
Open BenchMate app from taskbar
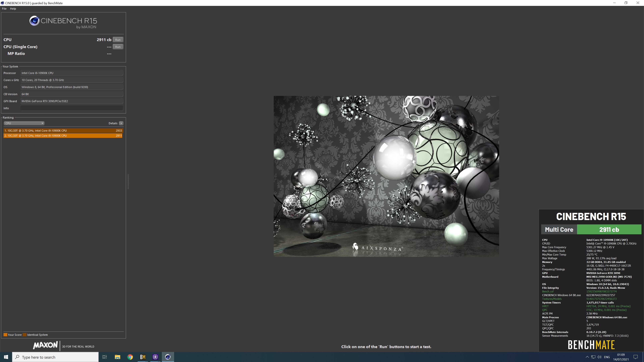pyautogui.click(x=143, y=357)
